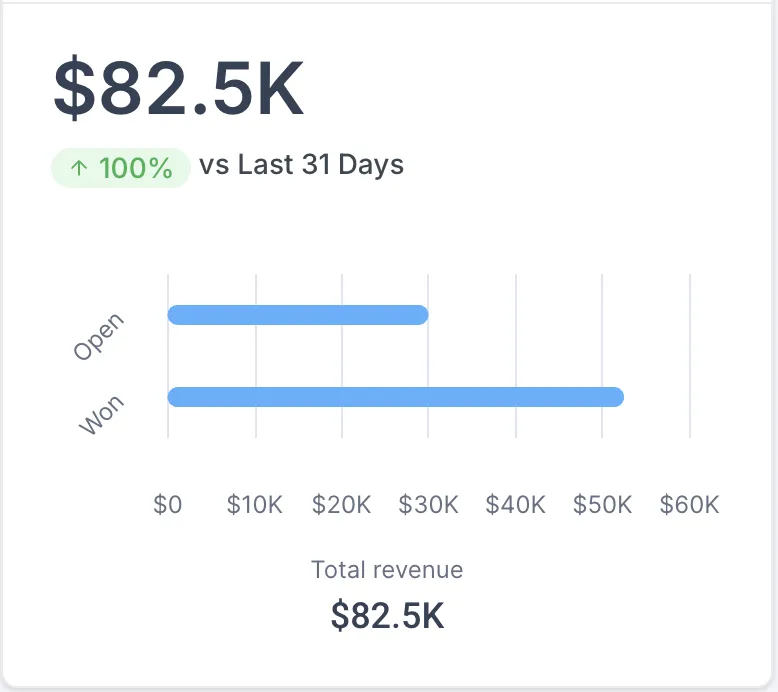Click the Total revenue label
This screenshot has height=692, width=778.
pyautogui.click(x=387, y=570)
